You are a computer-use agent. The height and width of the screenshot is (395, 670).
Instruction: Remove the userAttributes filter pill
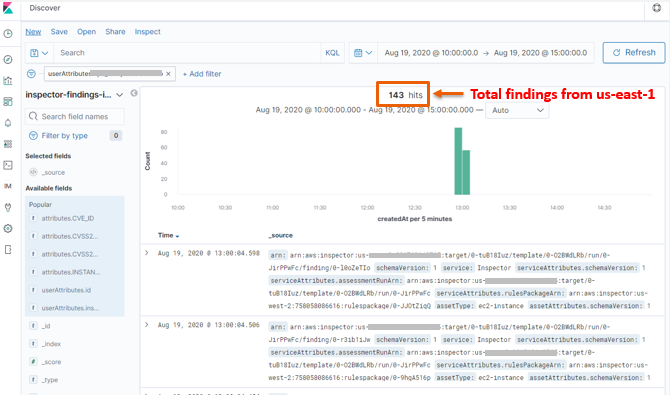tap(168, 74)
